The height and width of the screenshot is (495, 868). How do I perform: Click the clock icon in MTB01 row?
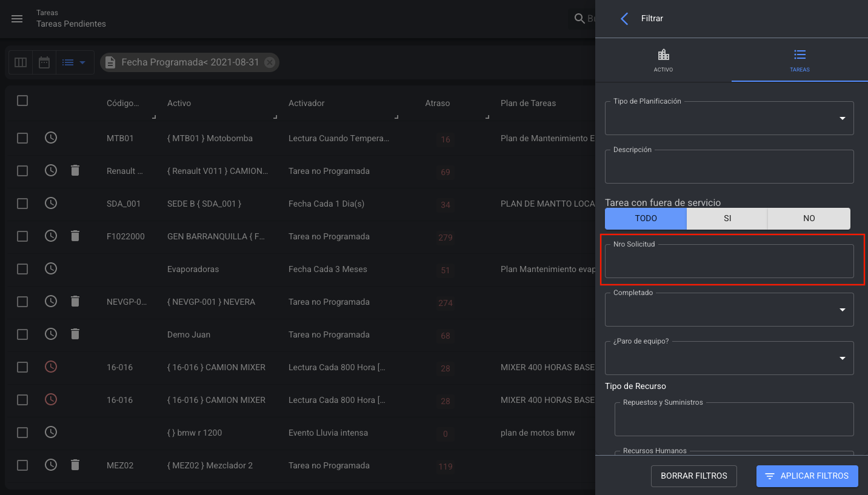tap(52, 138)
